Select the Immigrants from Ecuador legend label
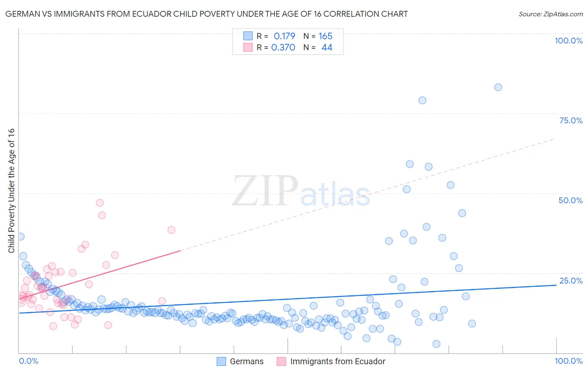The width and height of the screenshot is (588, 373). pos(338,361)
